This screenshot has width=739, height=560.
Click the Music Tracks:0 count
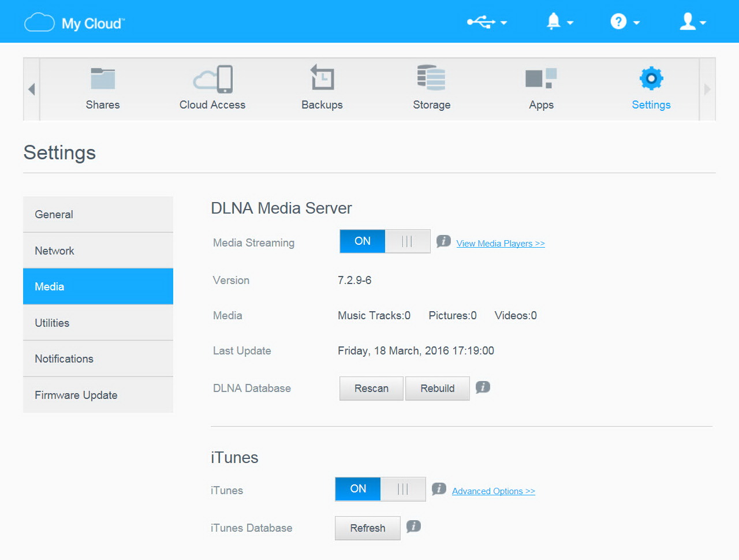click(374, 316)
